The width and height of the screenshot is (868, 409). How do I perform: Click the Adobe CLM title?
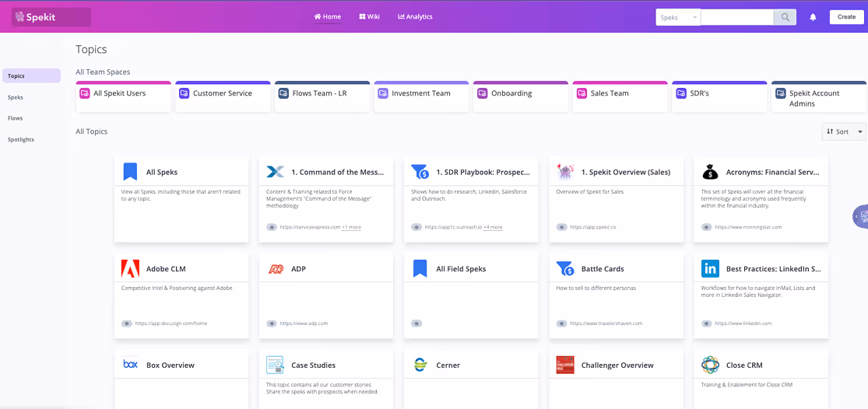pyautogui.click(x=166, y=269)
